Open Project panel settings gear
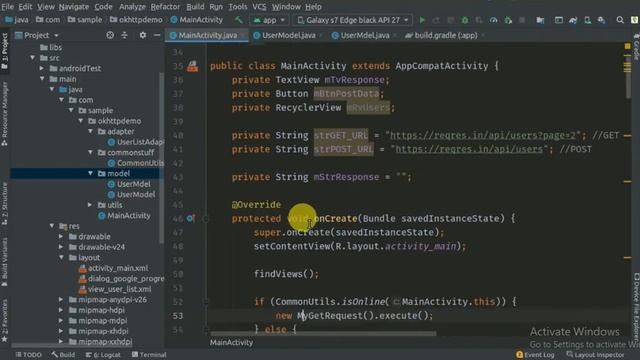 click(x=142, y=35)
